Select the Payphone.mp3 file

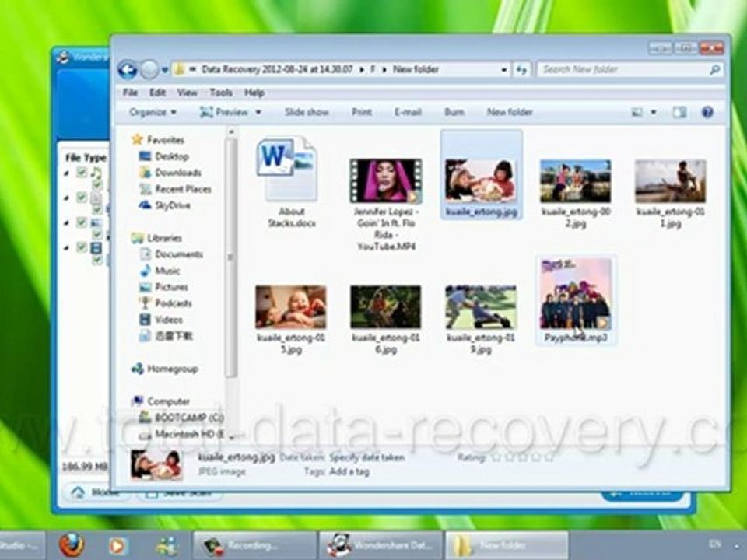click(x=576, y=300)
